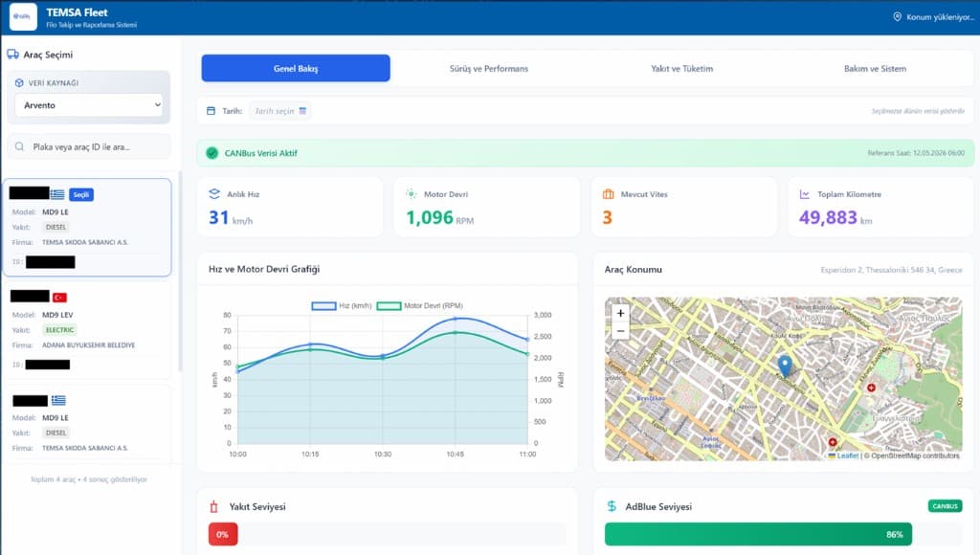Screen dimensions: 980x555
Task: Click the Greek flag on third vehicle card
Action: 58,400
